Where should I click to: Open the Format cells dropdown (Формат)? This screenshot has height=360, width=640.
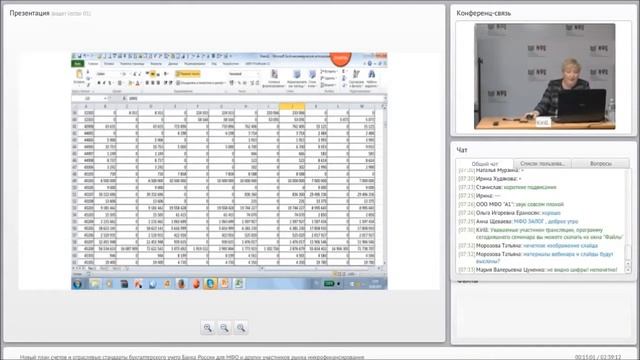(x=328, y=85)
